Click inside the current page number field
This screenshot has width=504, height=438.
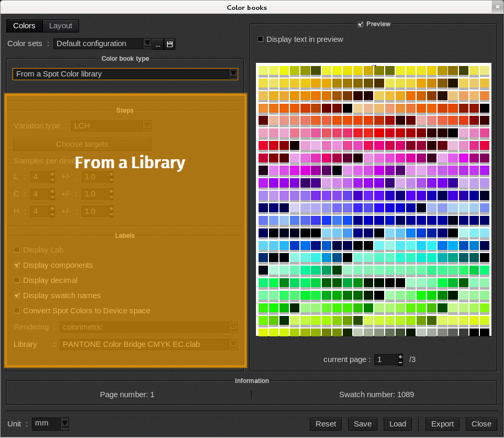[x=385, y=359]
